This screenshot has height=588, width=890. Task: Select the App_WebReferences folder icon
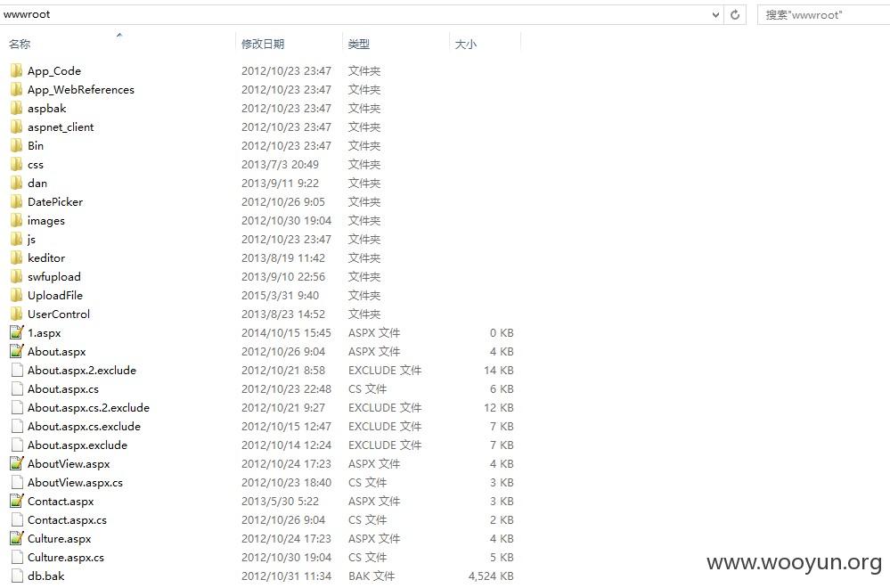(x=16, y=90)
